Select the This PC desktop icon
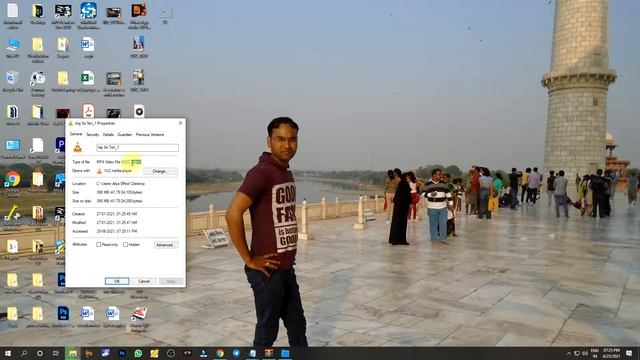The height and width of the screenshot is (360, 640). [x=13, y=47]
